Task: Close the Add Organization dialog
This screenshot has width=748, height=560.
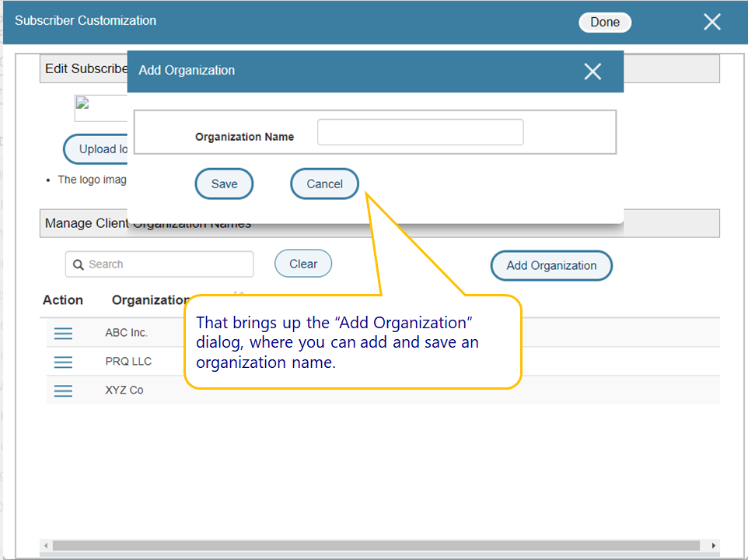Action: (592, 72)
